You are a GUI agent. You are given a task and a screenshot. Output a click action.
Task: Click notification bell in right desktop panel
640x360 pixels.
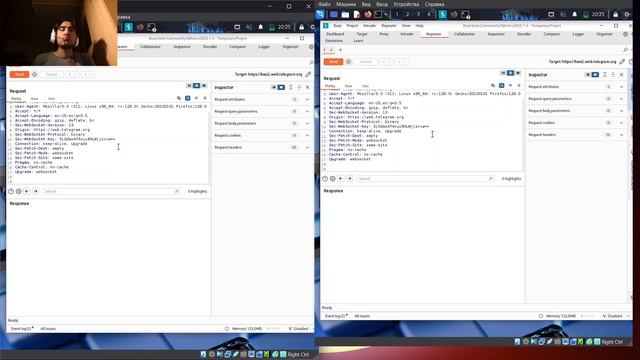click(x=575, y=14)
